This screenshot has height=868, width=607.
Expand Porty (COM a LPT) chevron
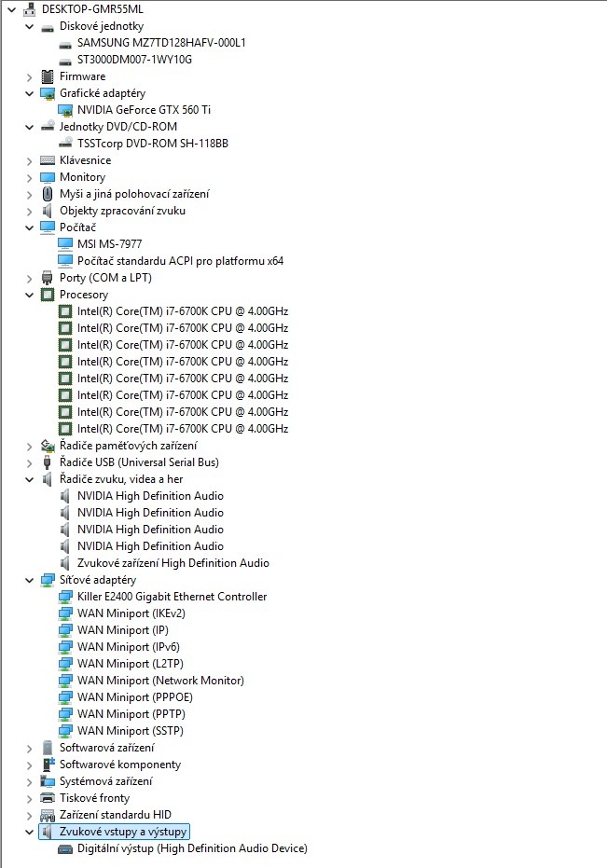tap(29, 278)
